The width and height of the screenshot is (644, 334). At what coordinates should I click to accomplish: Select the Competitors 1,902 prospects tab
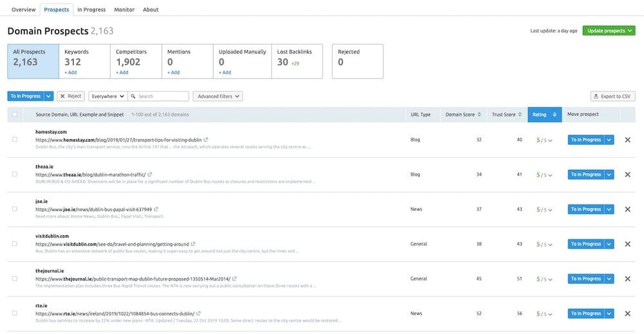click(x=136, y=61)
